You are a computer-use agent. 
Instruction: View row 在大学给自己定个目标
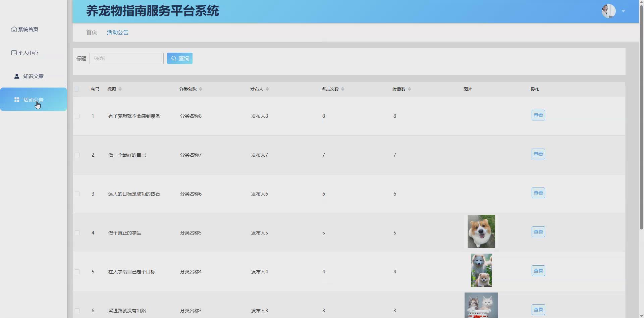(538, 271)
